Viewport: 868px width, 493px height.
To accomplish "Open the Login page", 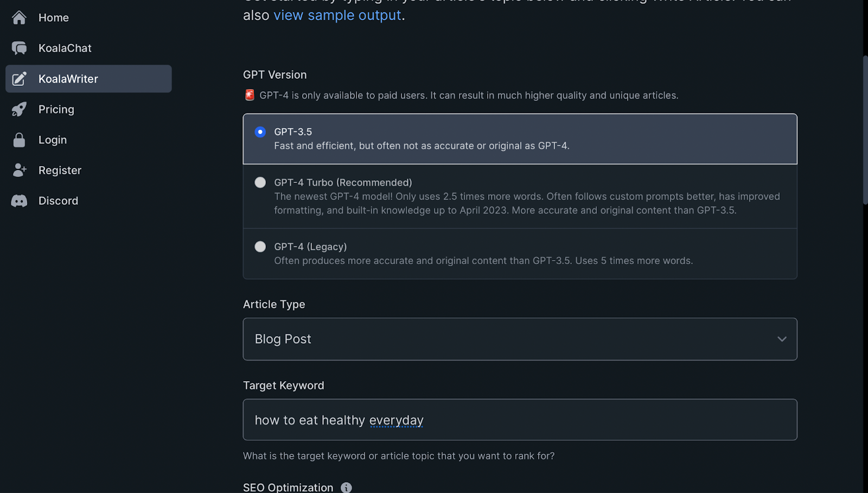I will pyautogui.click(x=88, y=140).
